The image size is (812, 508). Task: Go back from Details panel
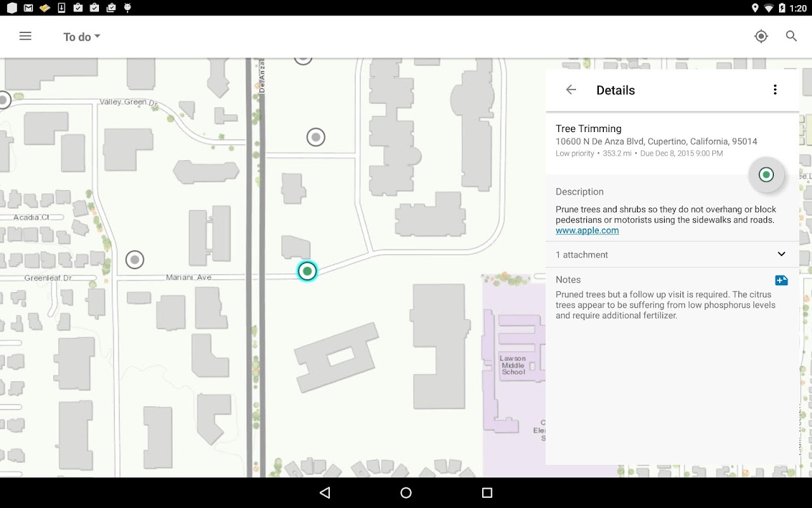click(571, 90)
